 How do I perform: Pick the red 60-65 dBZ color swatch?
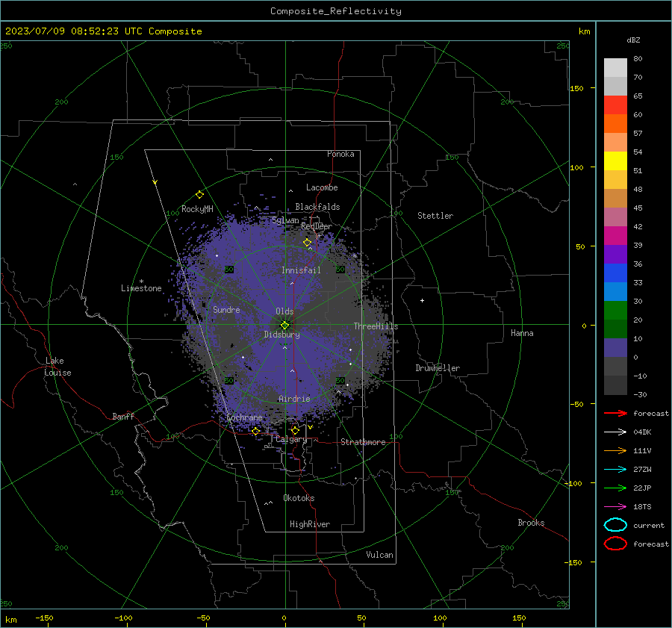click(615, 105)
